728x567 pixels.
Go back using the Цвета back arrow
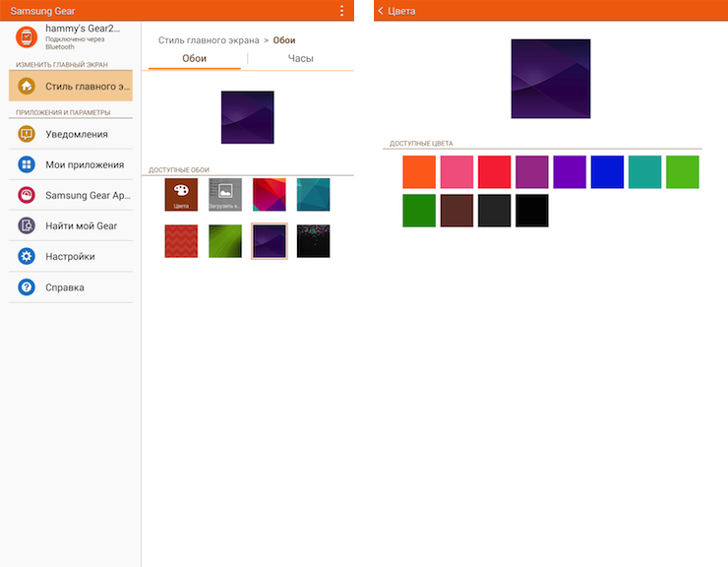[x=381, y=11]
